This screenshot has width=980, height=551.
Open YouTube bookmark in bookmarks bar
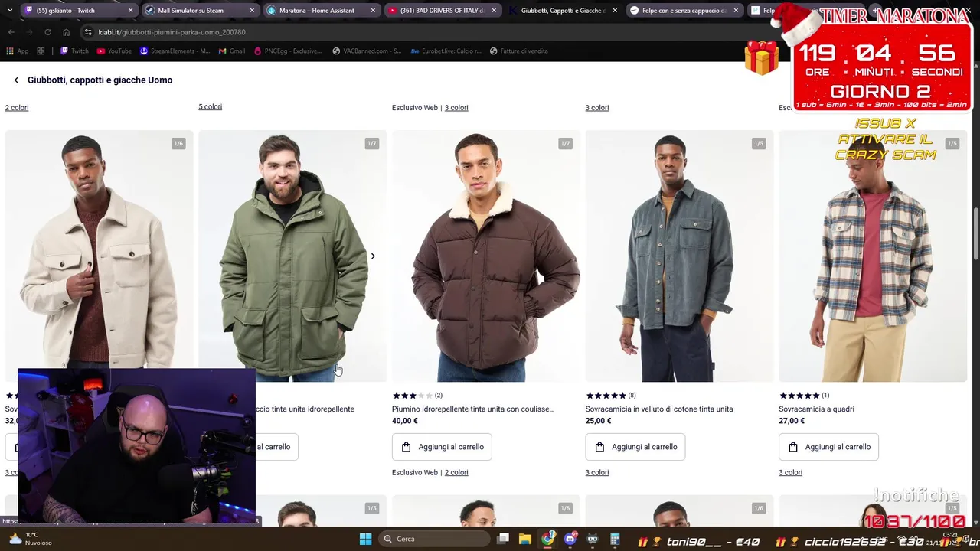click(114, 51)
